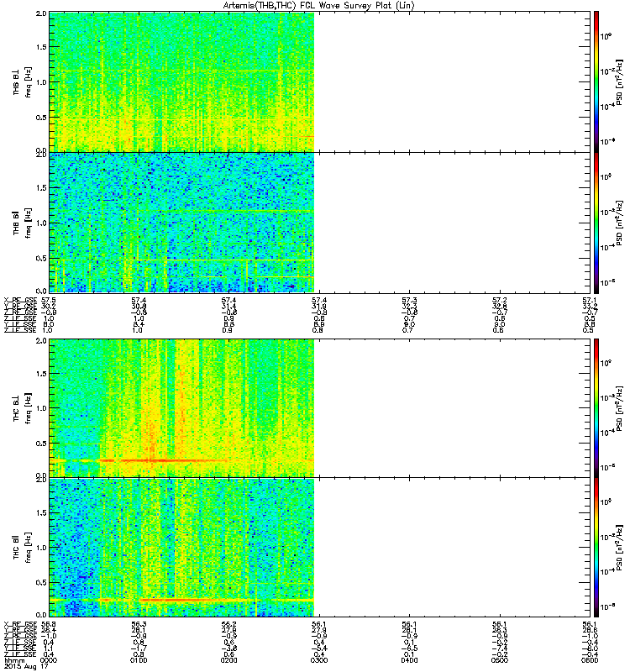This screenshot has width=630, height=672.
Task: Click the "0200" time label on bottom axis
Action: click(x=228, y=660)
